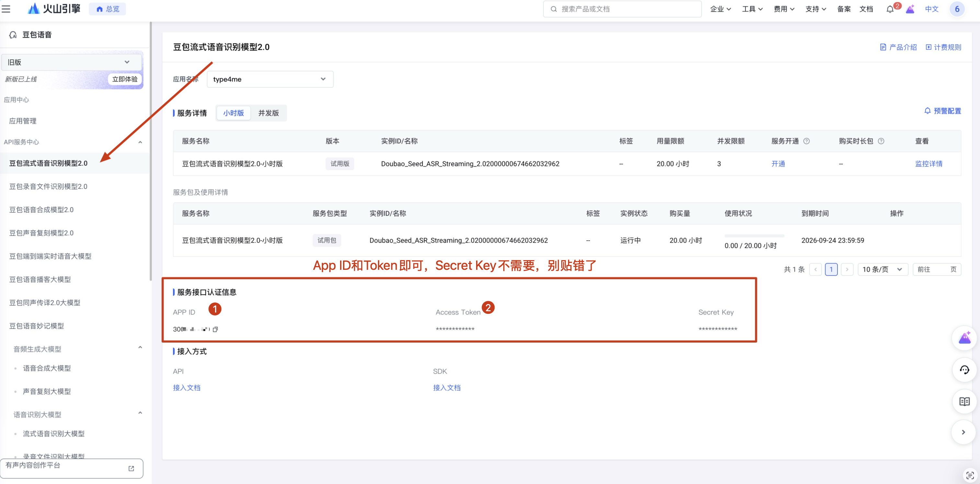Image resolution: width=980 pixels, height=484 pixels.
Task: Collapse the 语音识别大模型 group
Action: tap(140, 412)
